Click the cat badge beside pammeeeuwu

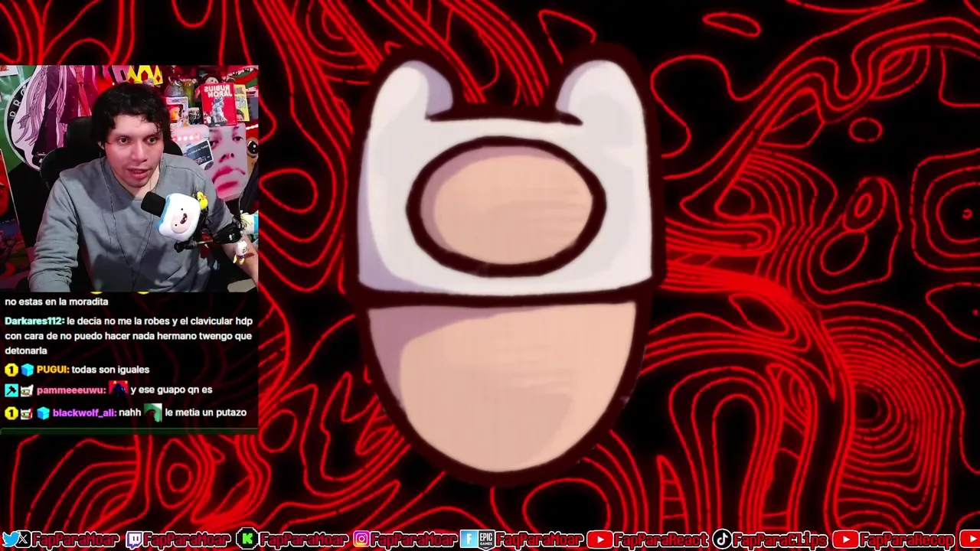click(27, 390)
